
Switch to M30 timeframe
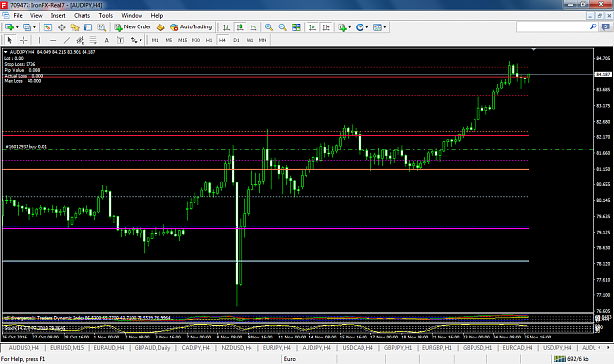point(195,40)
